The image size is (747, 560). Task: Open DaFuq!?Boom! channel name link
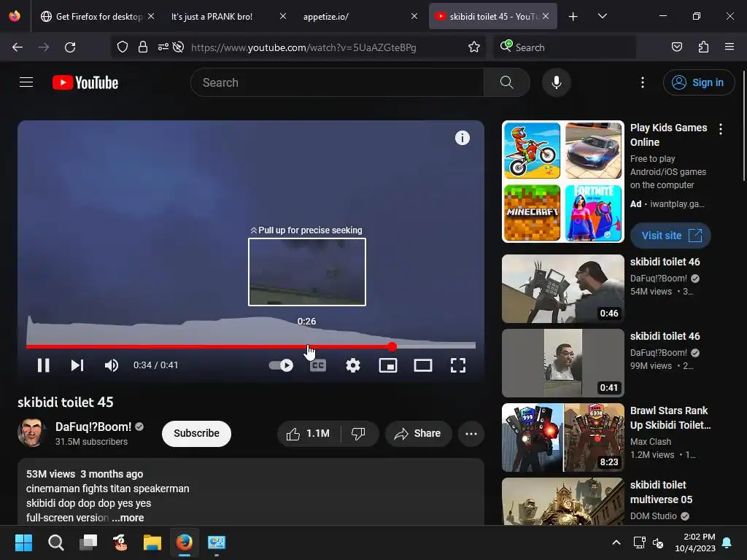point(93,427)
